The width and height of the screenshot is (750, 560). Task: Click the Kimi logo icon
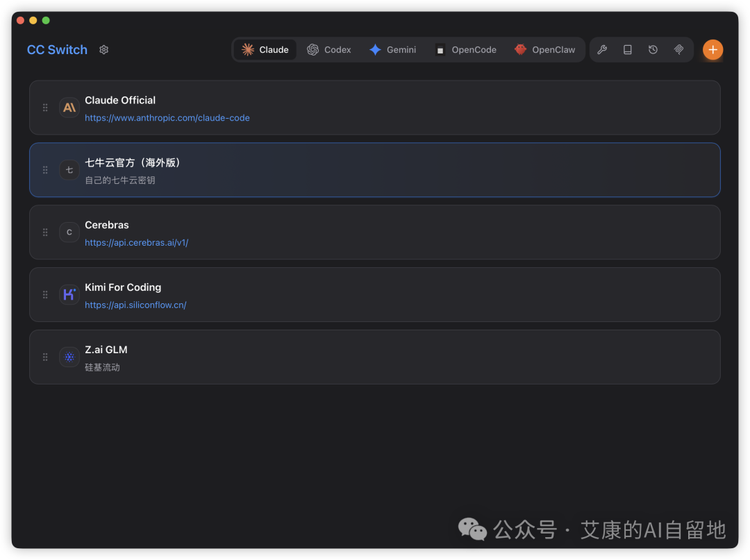(69, 294)
